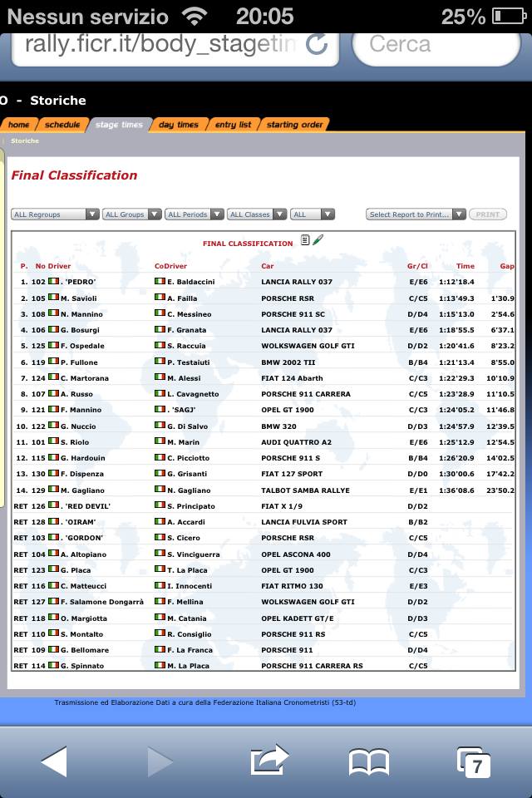532x798 pixels.
Task: Click car PORSCHE 911 CARRERA RS
Action: tap(312, 666)
